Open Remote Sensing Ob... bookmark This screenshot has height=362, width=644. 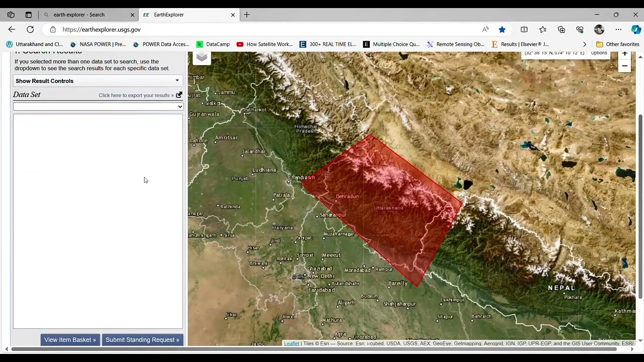click(x=455, y=44)
